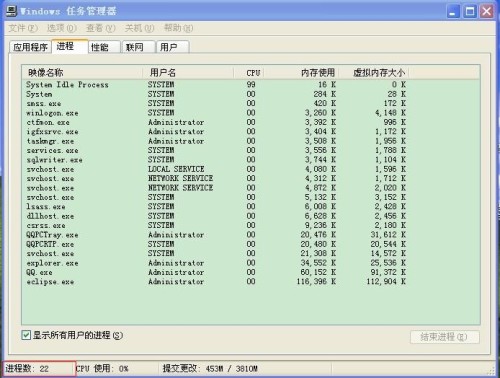Screen dimensions: 500x378
Task: Select the explorer.exe process row
Action: (251, 263)
